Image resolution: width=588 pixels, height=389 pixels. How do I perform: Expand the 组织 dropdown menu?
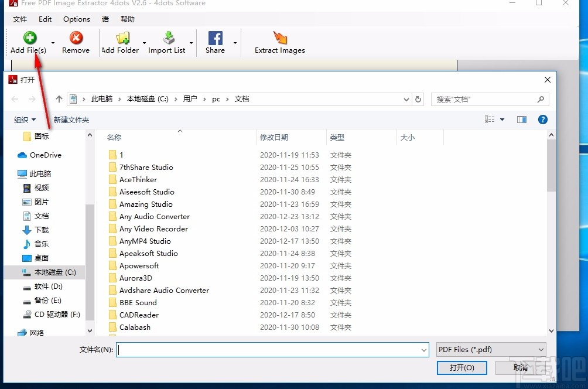click(x=25, y=120)
